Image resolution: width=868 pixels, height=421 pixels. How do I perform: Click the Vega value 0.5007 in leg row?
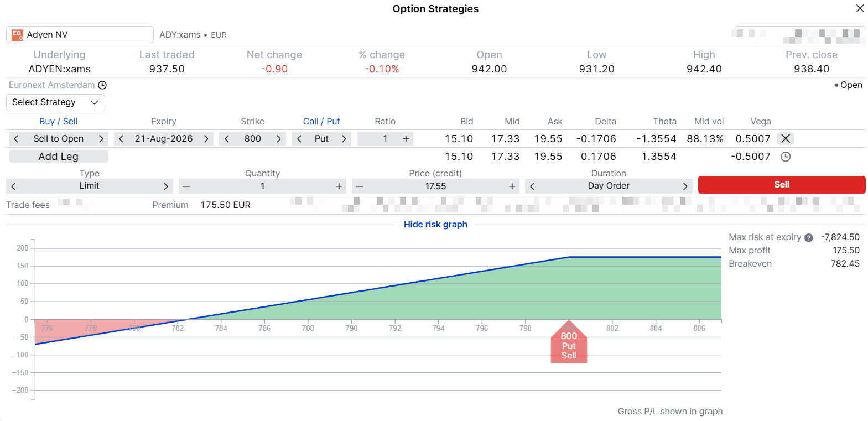[753, 139]
